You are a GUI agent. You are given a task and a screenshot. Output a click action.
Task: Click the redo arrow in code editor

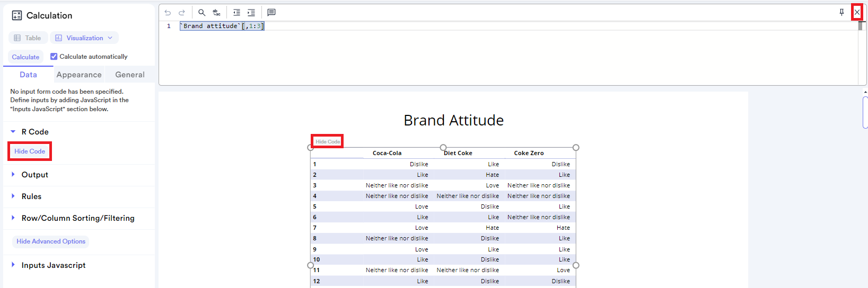coord(182,12)
